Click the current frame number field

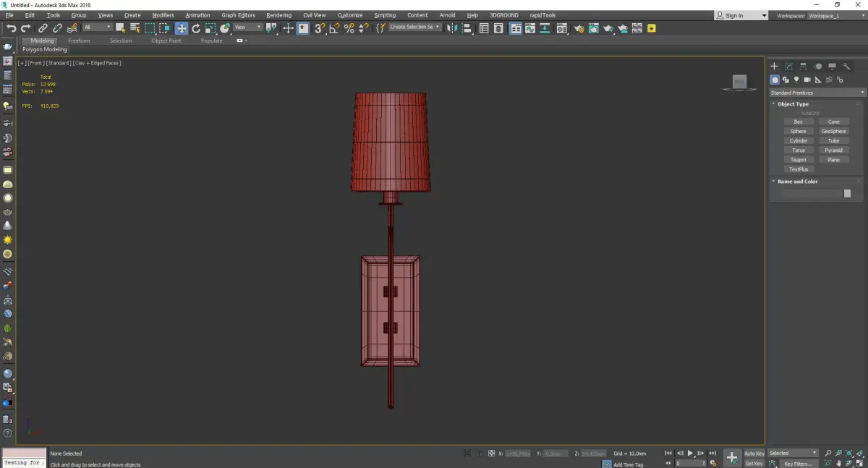[x=690, y=464]
